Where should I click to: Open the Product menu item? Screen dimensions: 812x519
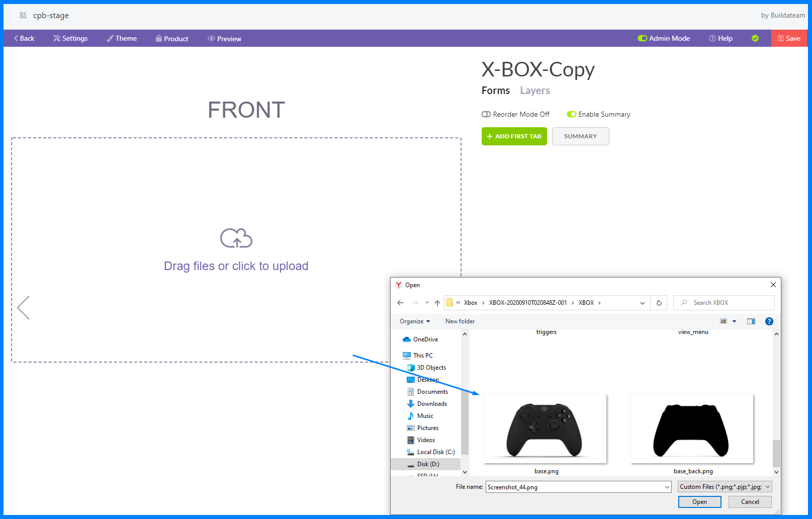pos(172,39)
